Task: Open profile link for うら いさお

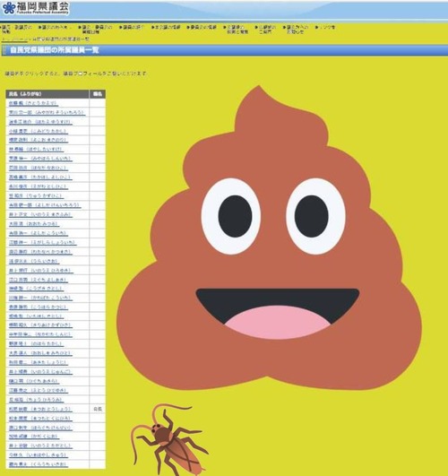Action: [x=34, y=261]
